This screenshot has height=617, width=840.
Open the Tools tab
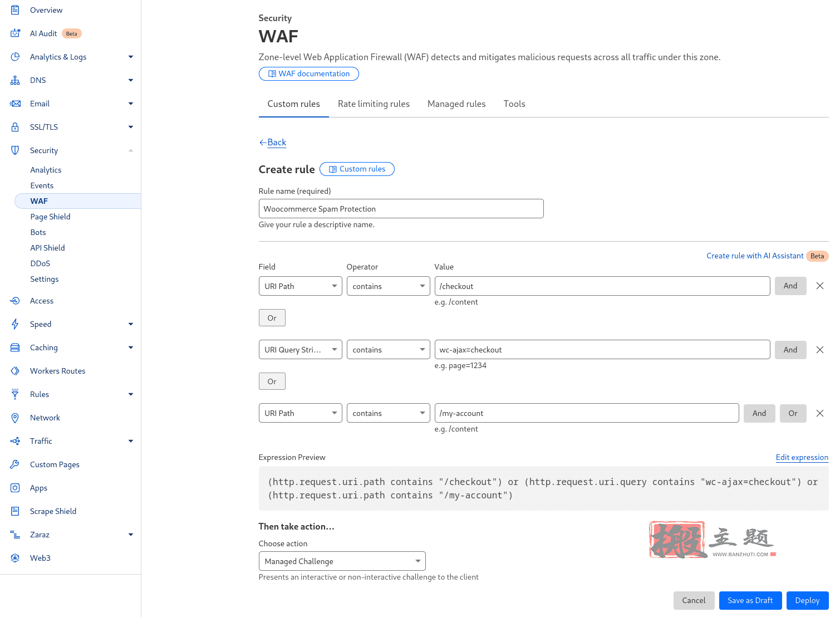click(x=514, y=104)
